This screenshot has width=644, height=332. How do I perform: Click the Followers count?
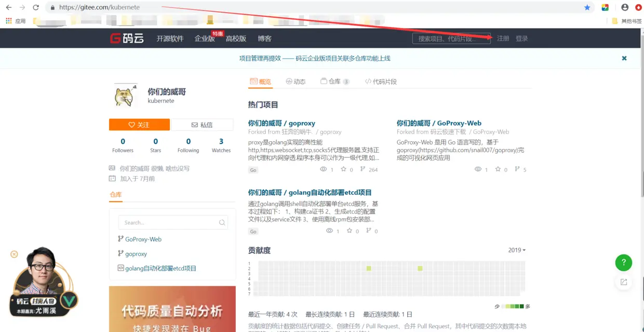click(x=123, y=141)
